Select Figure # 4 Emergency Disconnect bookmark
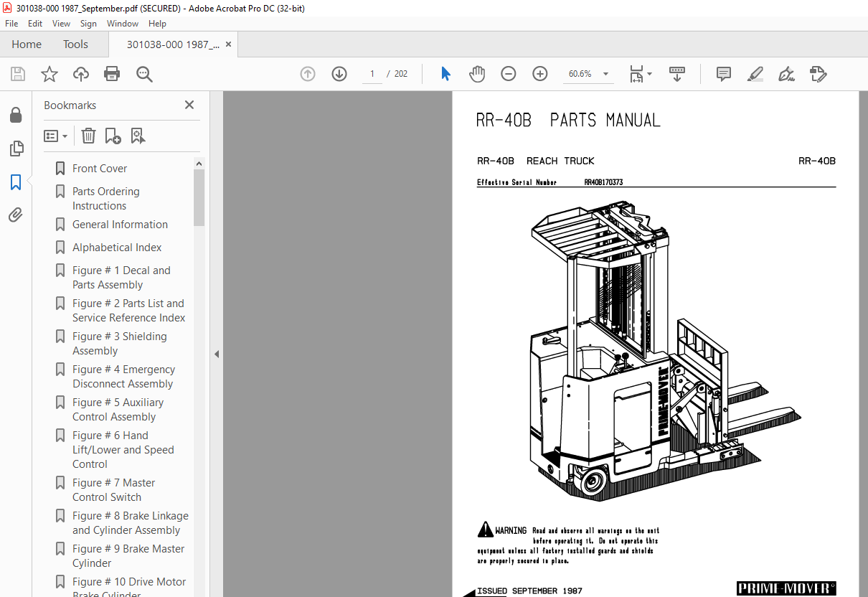Viewport: 868px width, 597px height. (123, 377)
